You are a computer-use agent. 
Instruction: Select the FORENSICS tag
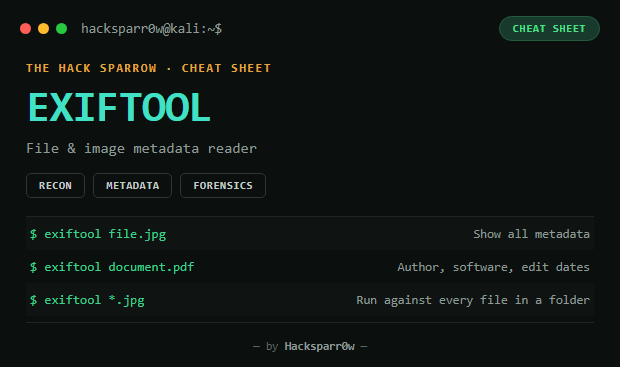223,185
